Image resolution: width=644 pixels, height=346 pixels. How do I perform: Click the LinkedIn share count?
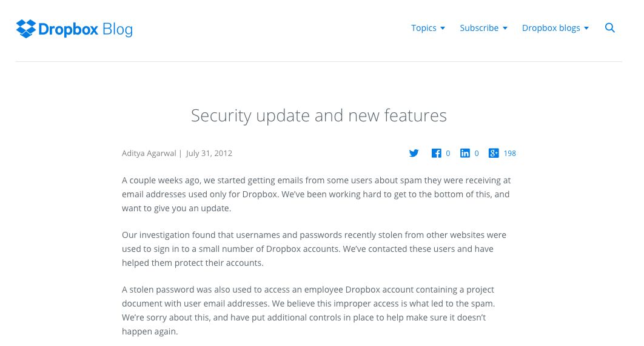(x=477, y=154)
